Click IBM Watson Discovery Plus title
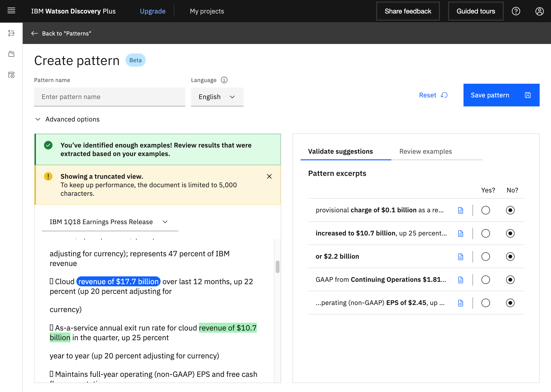 click(x=73, y=11)
